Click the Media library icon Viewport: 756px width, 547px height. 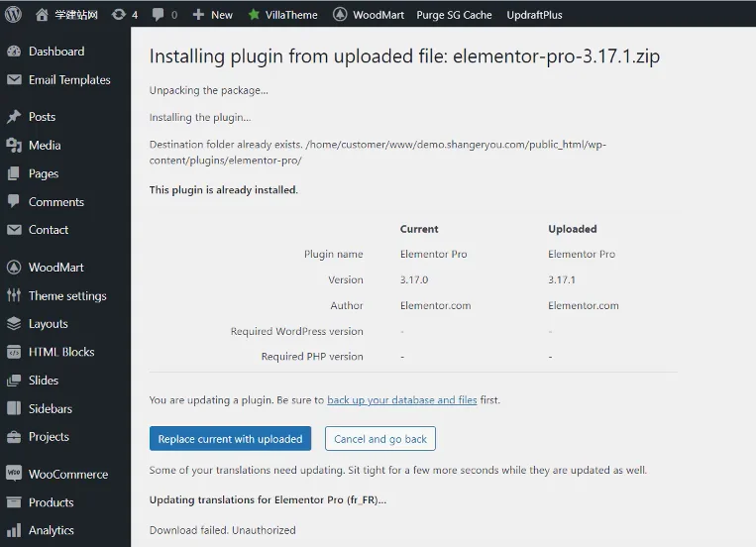pyautogui.click(x=14, y=146)
